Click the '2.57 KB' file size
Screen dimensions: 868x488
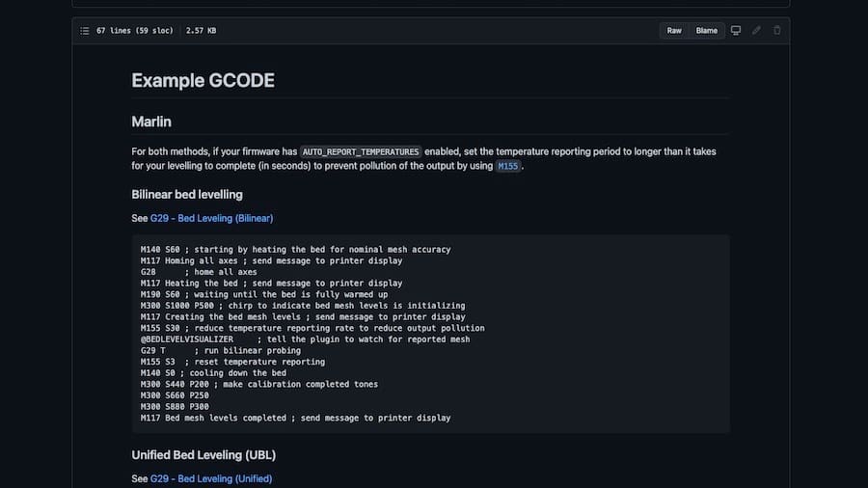[x=201, y=31]
